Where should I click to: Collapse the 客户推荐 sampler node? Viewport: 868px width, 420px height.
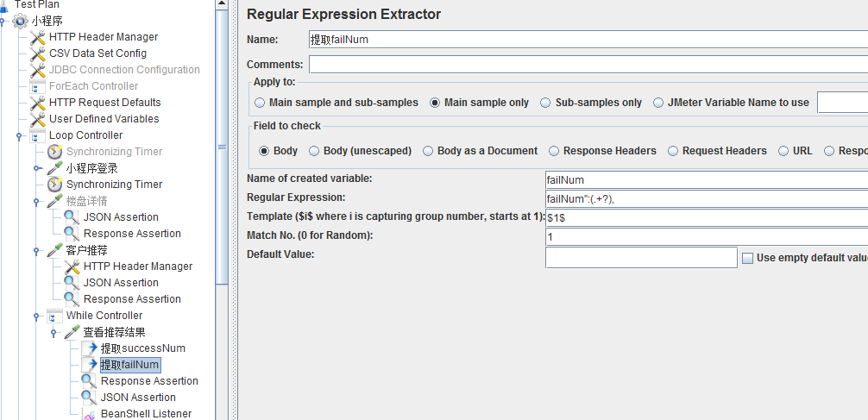pyautogui.click(x=36, y=251)
